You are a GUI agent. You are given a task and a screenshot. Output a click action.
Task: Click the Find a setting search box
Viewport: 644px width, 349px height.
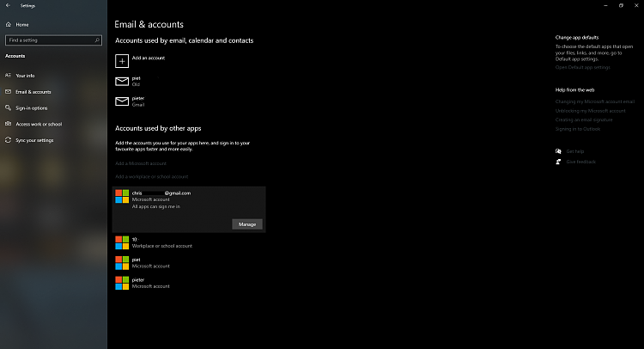53,40
